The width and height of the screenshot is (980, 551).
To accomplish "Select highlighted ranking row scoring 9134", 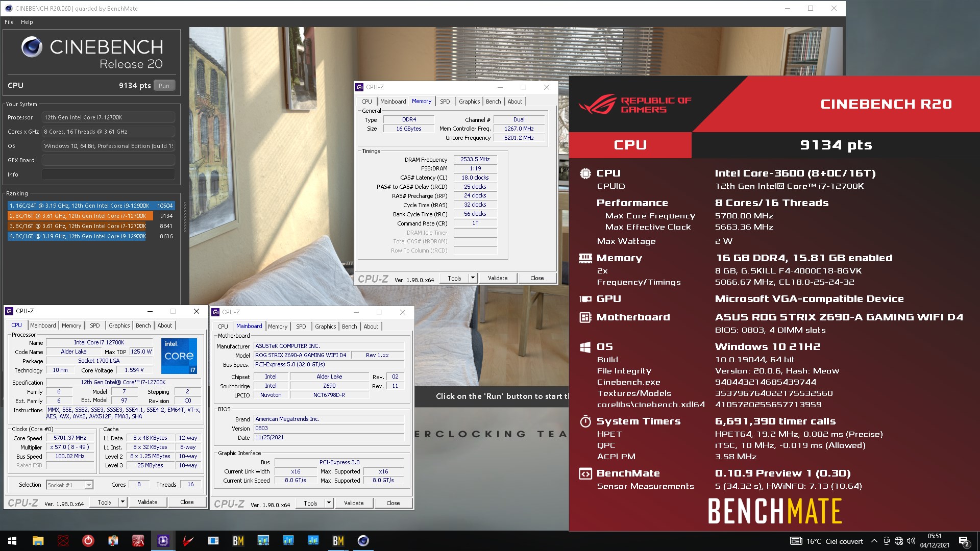I will [91, 216].
